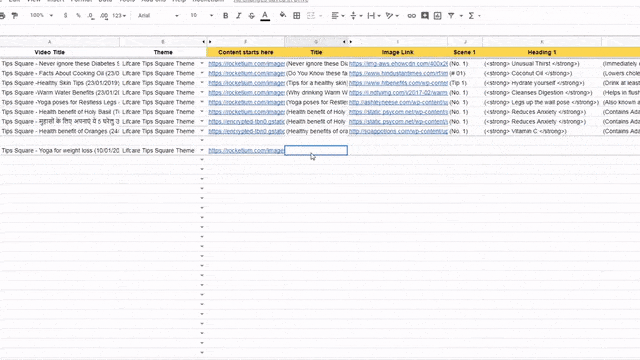
Task: Open the Arial font dropdown
Action: coord(158,16)
